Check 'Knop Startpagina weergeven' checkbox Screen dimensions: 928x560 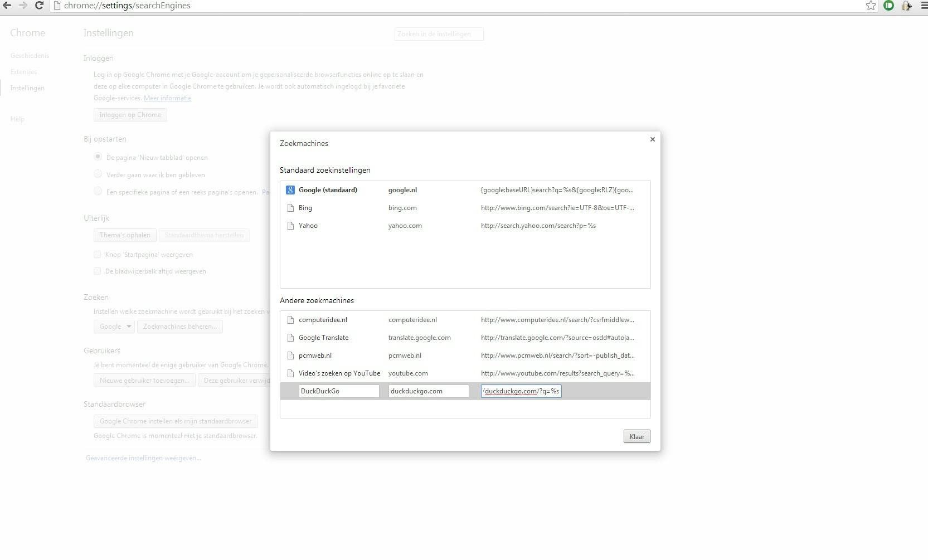coord(98,255)
